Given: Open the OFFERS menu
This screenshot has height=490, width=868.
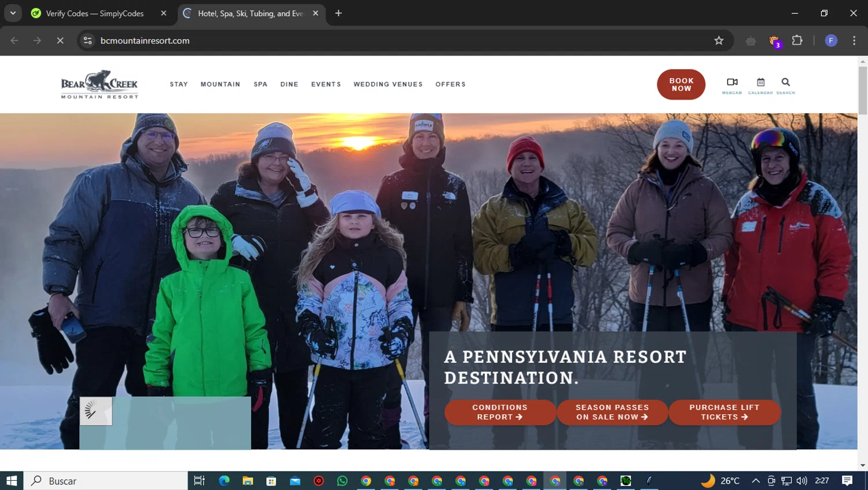Looking at the screenshot, I should pyautogui.click(x=451, y=84).
